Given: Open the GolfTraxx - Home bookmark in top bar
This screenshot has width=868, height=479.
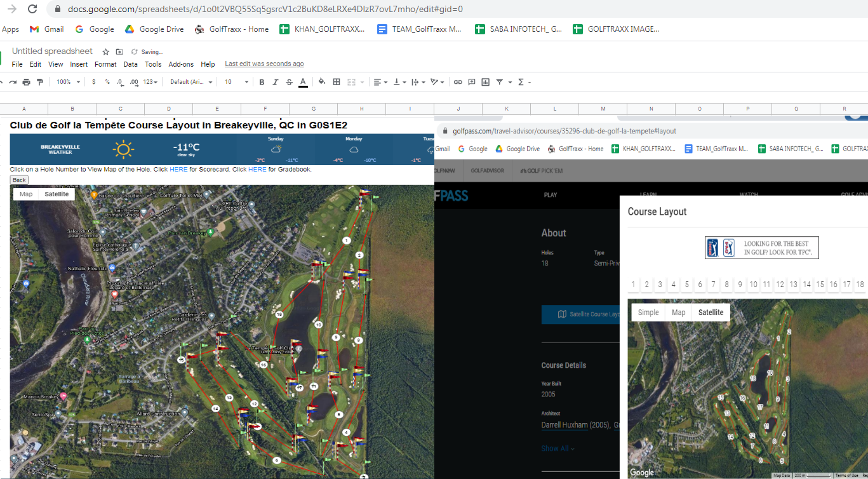Looking at the screenshot, I should pyautogui.click(x=231, y=29).
